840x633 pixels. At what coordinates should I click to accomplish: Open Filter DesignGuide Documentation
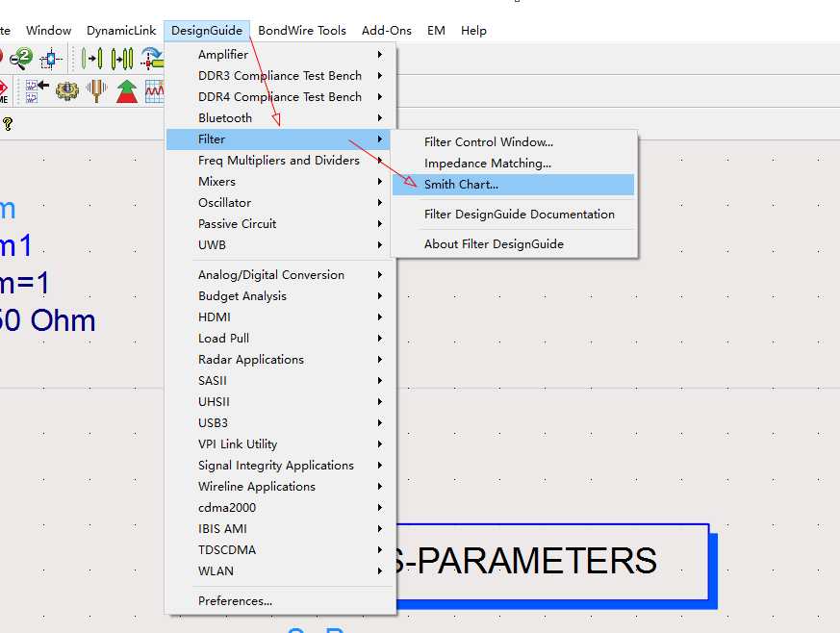pyautogui.click(x=513, y=215)
